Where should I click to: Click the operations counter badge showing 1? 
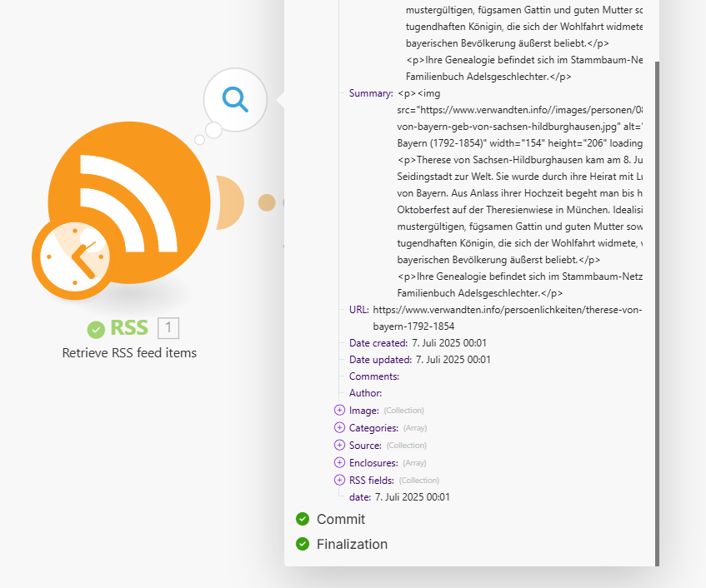coord(168,328)
